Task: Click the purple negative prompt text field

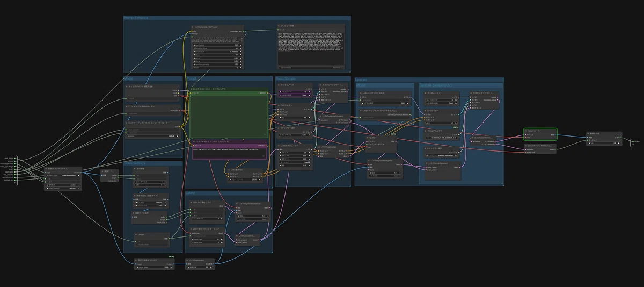Action: tap(229, 153)
